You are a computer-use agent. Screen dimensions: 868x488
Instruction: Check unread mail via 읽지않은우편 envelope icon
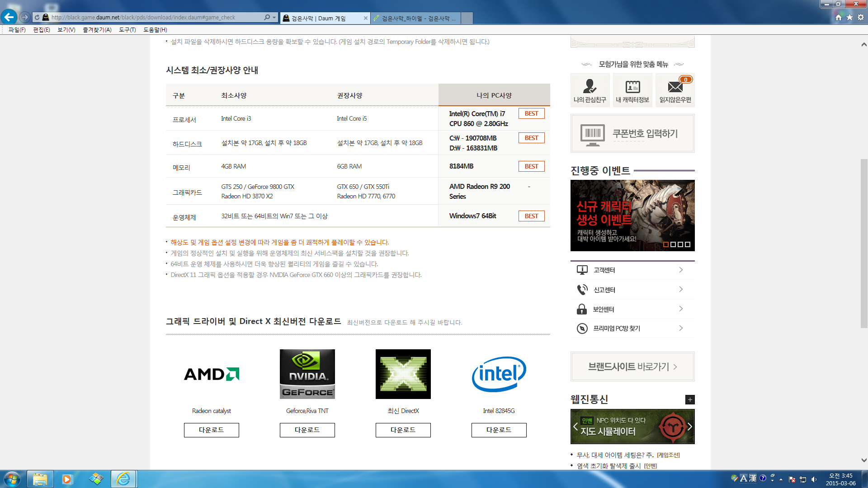point(675,88)
